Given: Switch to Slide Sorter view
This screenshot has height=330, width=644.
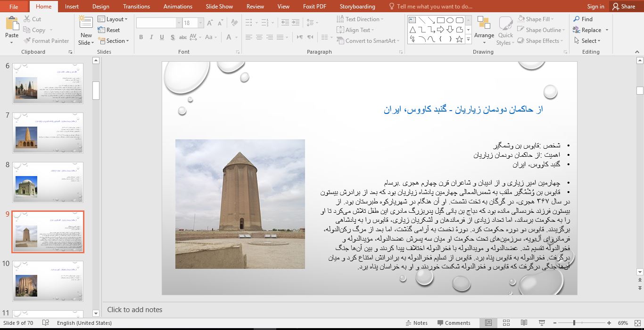Looking at the screenshot, I should click(506, 323).
